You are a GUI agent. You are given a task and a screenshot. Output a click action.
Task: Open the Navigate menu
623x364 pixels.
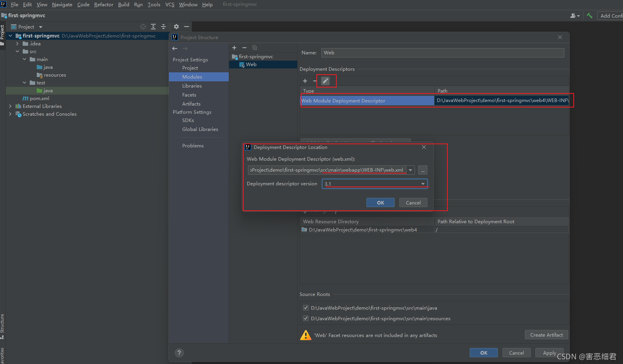click(x=62, y=5)
